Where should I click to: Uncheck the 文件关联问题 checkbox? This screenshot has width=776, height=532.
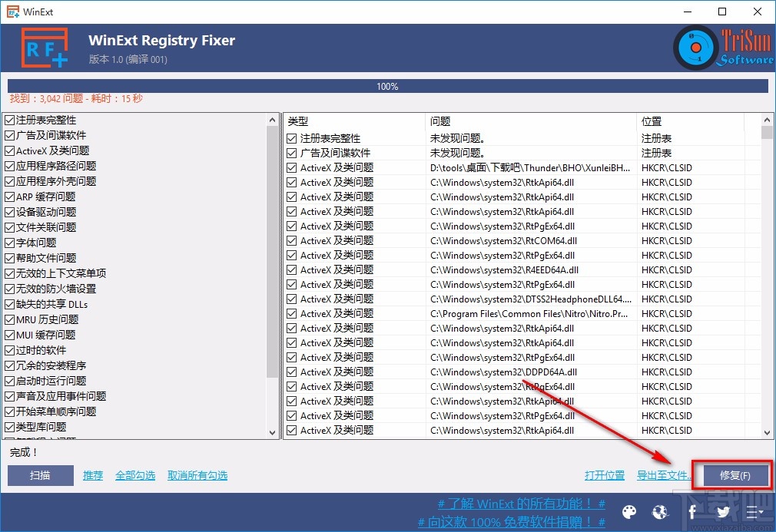(x=9, y=227)
